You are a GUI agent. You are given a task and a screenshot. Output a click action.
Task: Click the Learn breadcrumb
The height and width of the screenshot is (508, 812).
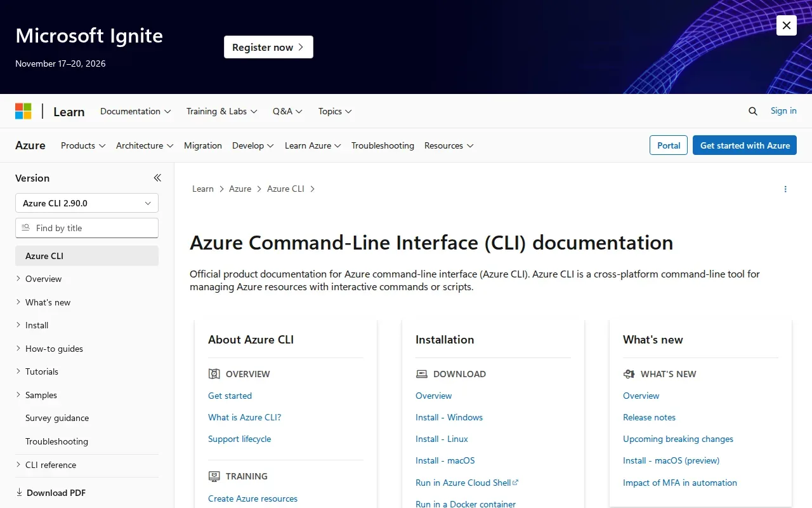(x=203, y=189)
